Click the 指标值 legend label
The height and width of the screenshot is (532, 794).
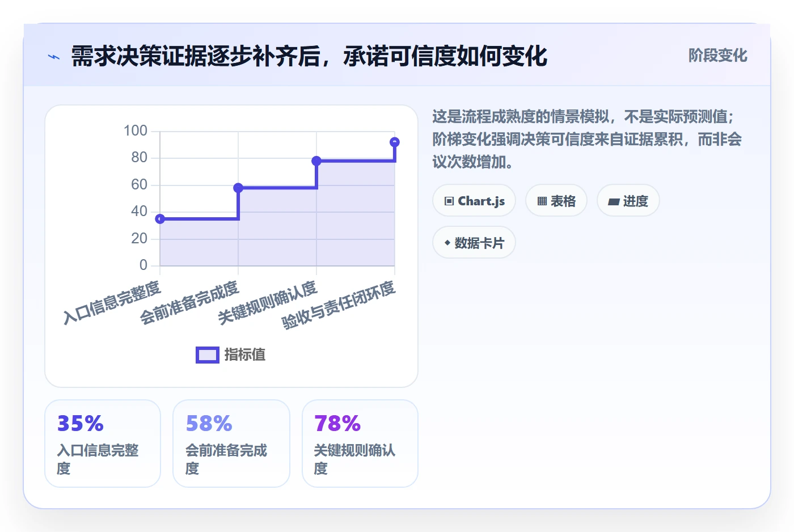tap(245, 355)
